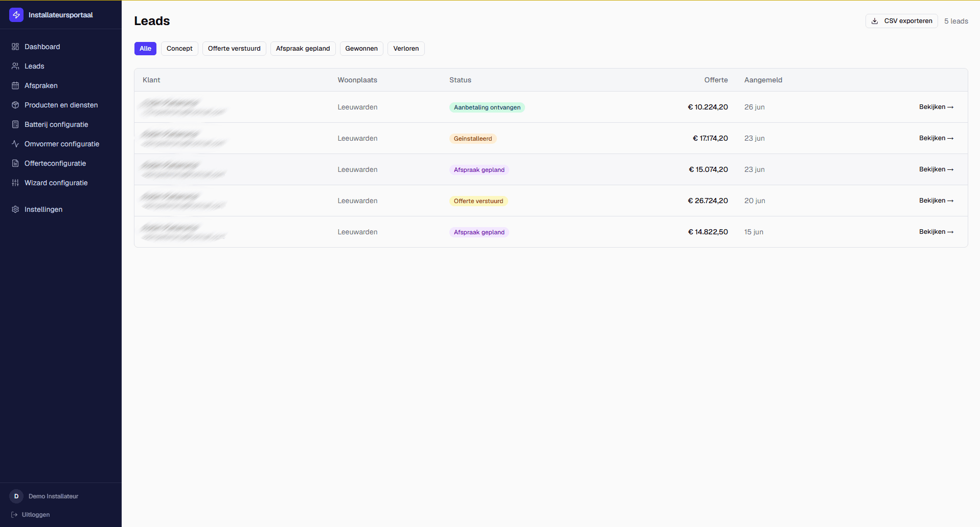
Task: Click the Status column header
Action: click(x=460, y=80)
